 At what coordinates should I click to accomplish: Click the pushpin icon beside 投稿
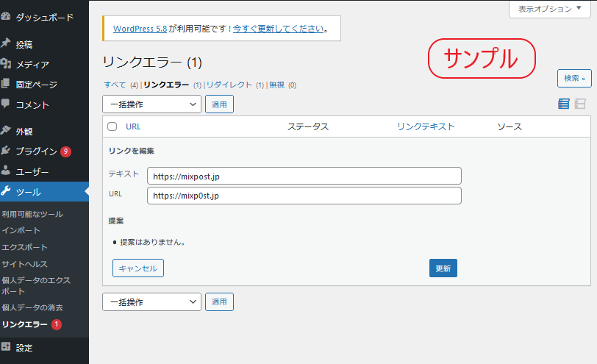[x=6, y=43]
